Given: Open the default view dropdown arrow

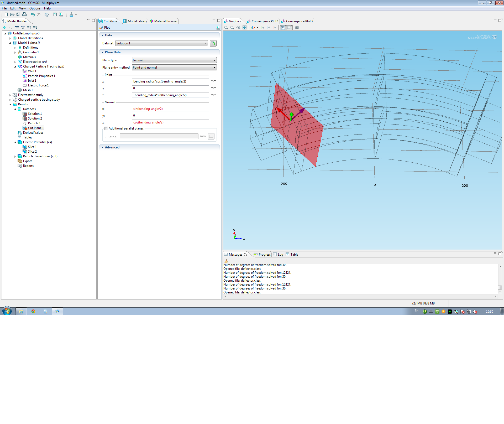Looking at the screenshot, I should tap(258, 28).
